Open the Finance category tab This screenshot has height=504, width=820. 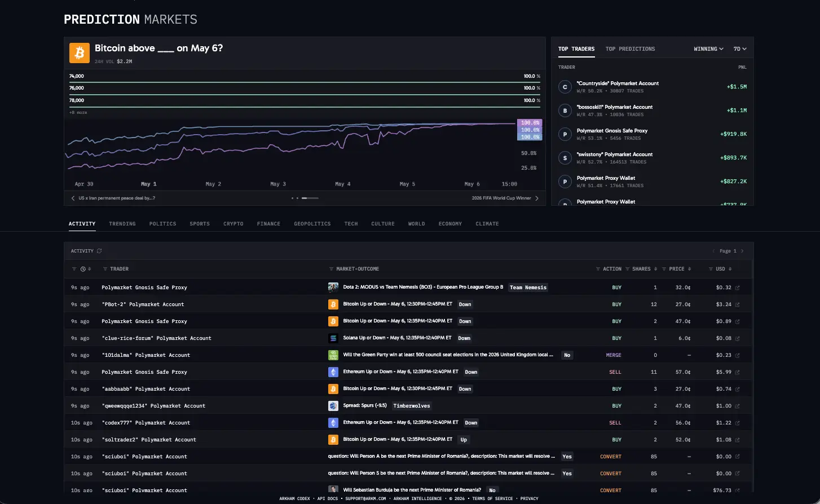(268, 224)
